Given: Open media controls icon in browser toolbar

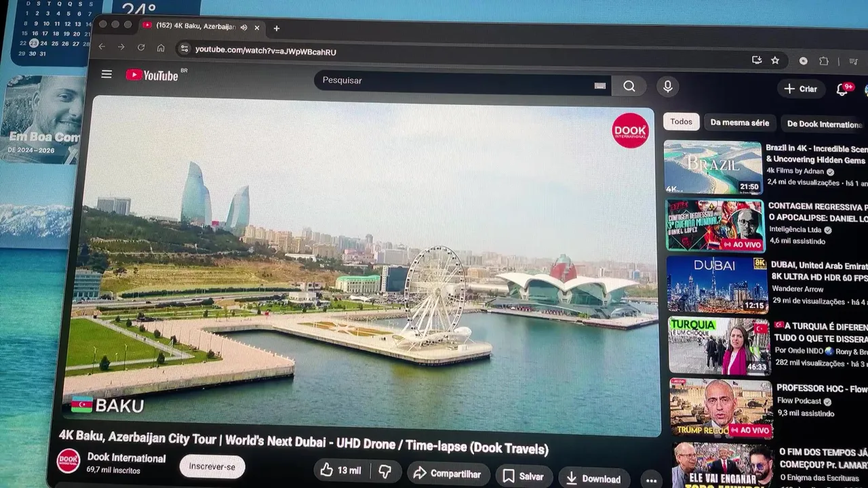Looking at the screenshot, I should (x=854, y=62).
